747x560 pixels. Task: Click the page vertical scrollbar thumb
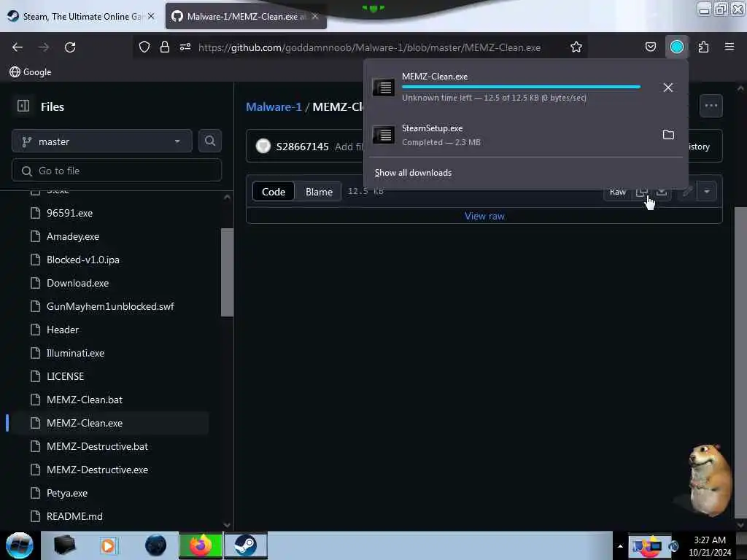coord(740,362)
